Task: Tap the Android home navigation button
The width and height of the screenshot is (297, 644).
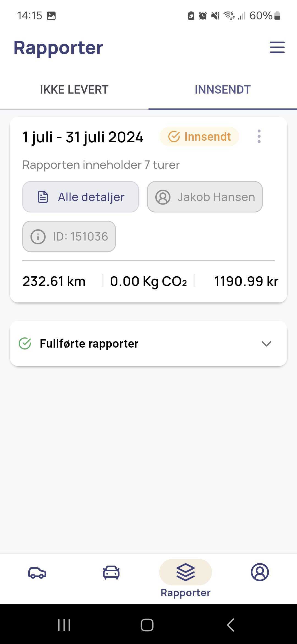Action: click(x=147, y=625)
